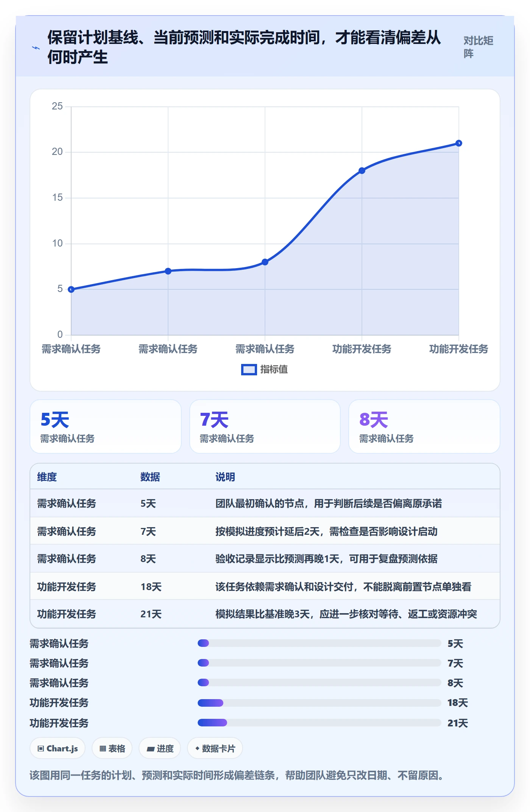530x812 pixels.
Task: Click the progress bar labeled 18天
Action: pos(320,703)
